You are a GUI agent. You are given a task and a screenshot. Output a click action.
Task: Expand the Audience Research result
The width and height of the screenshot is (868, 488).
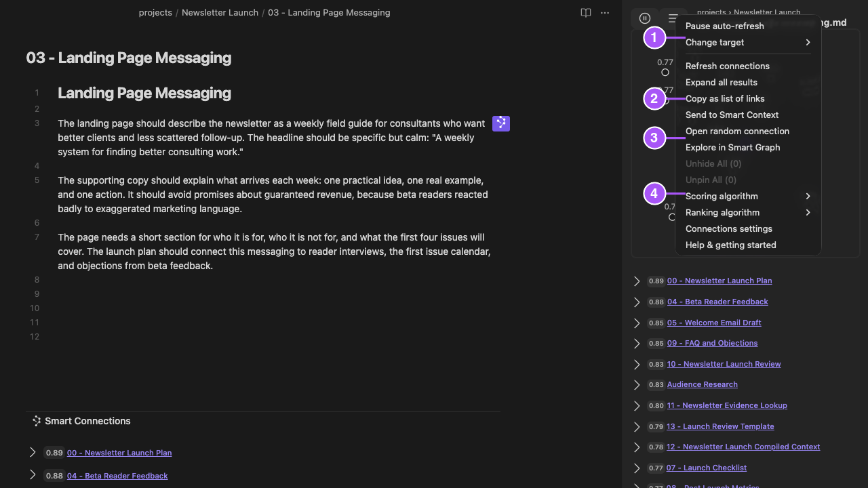click(637, 384)
